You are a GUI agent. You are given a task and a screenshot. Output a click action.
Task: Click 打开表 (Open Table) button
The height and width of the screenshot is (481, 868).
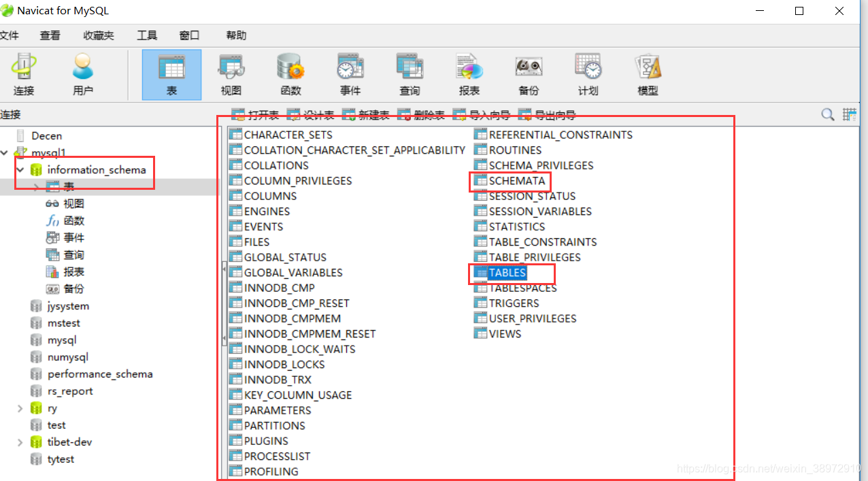click(x=256, y=115)
